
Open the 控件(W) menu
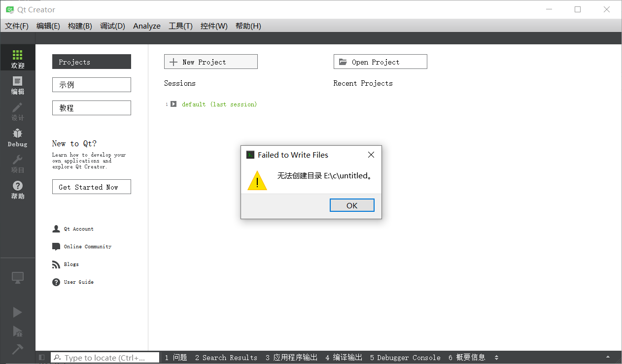coord(214,26)
